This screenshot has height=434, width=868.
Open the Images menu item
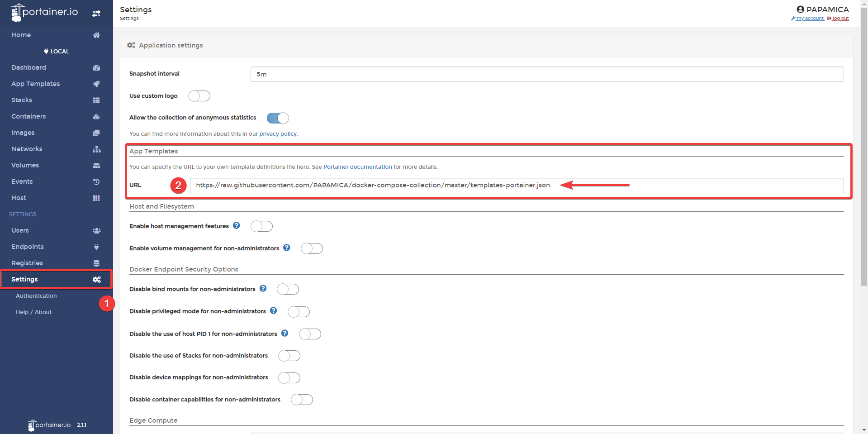[56, 133]
